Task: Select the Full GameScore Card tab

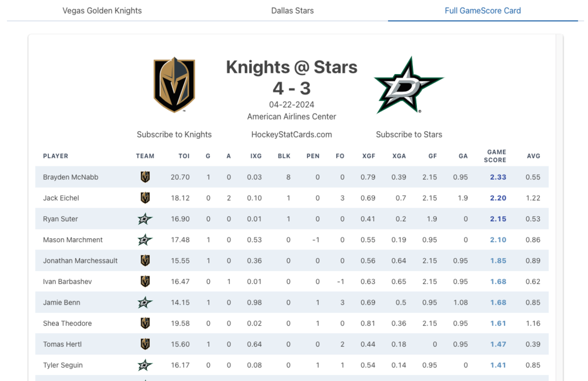Action: (483, 11)
